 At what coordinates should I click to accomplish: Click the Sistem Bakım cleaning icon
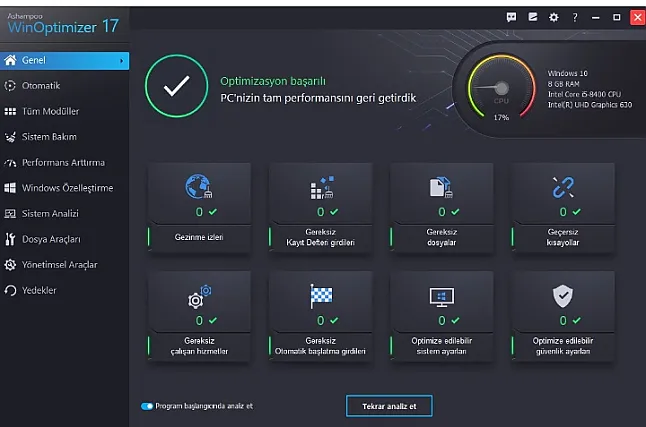(x=10, y=137)
